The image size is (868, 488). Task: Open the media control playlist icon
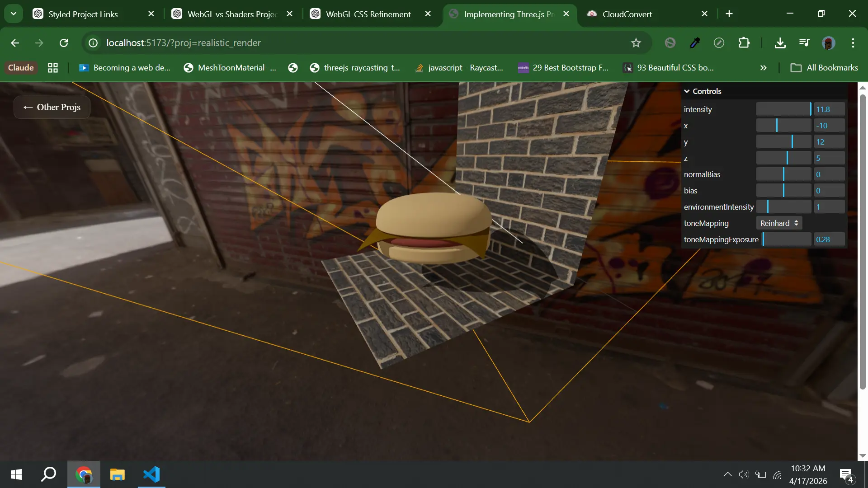(x=804, y=43)
